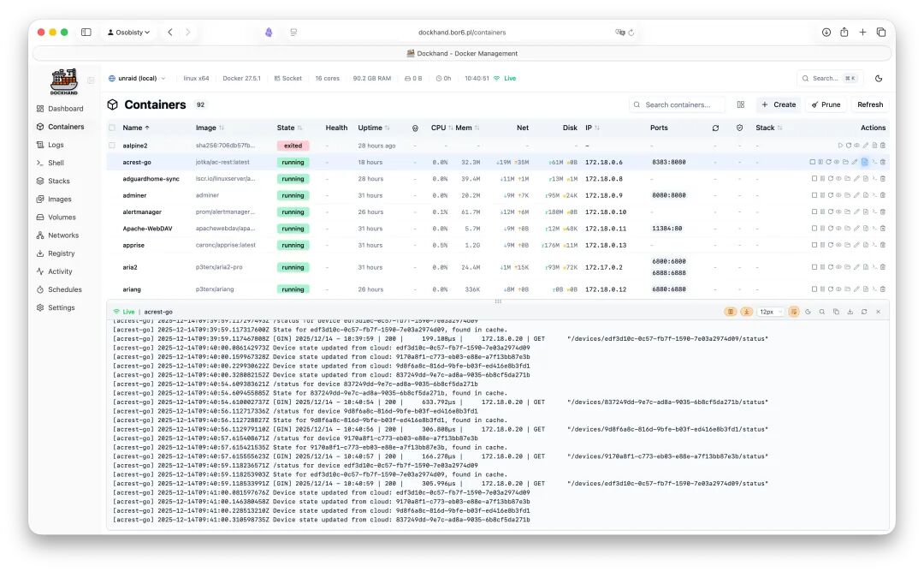Open terminal for acrest-go row
This screenshot has height=572, width=924.
[874, 162]
